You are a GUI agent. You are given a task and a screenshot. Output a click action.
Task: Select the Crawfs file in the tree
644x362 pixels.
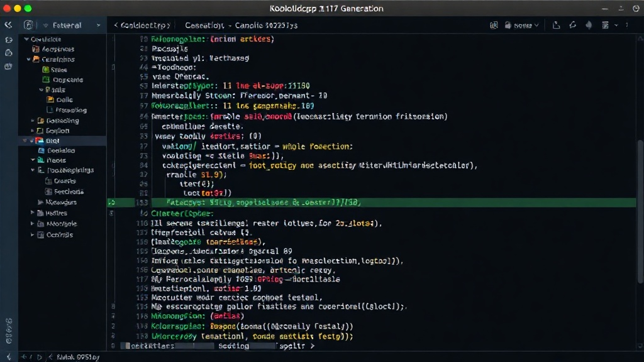point(65,180)
